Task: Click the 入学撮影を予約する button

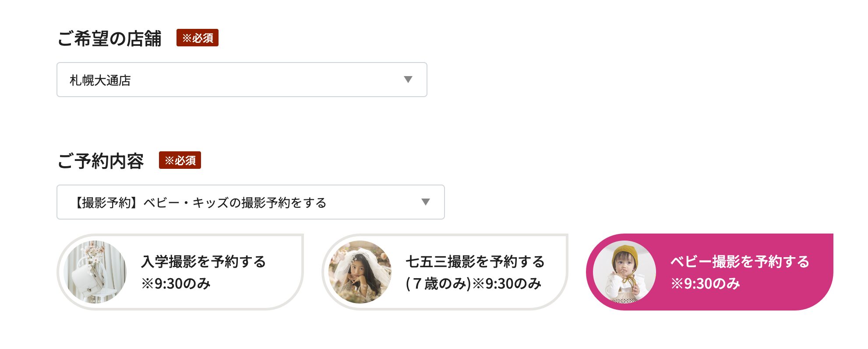Action: tap(203, 262)
